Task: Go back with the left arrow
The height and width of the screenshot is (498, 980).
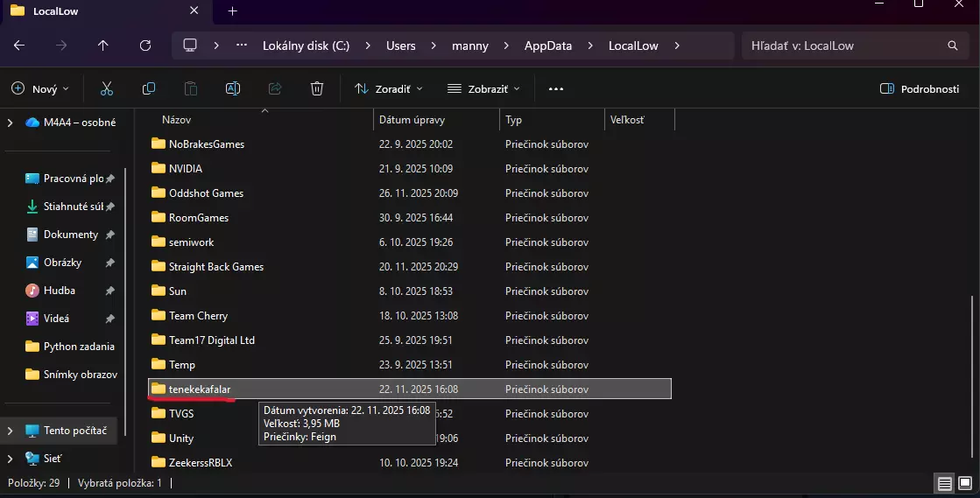Action: pyautogui.click(x=19, y=46)
